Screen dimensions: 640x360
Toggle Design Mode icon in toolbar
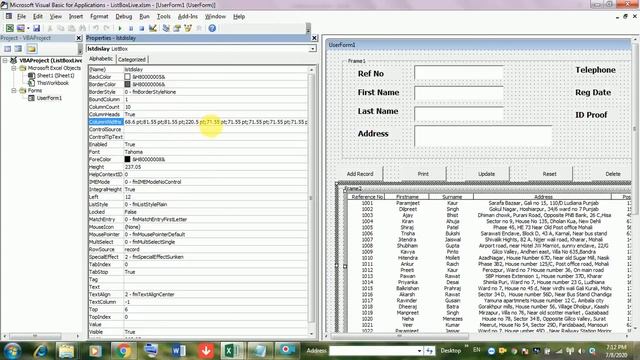tap(153, 28)
